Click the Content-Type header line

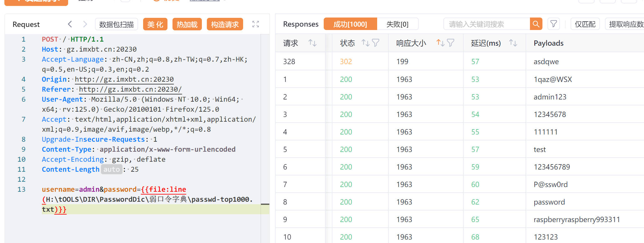tap(139, 149)
